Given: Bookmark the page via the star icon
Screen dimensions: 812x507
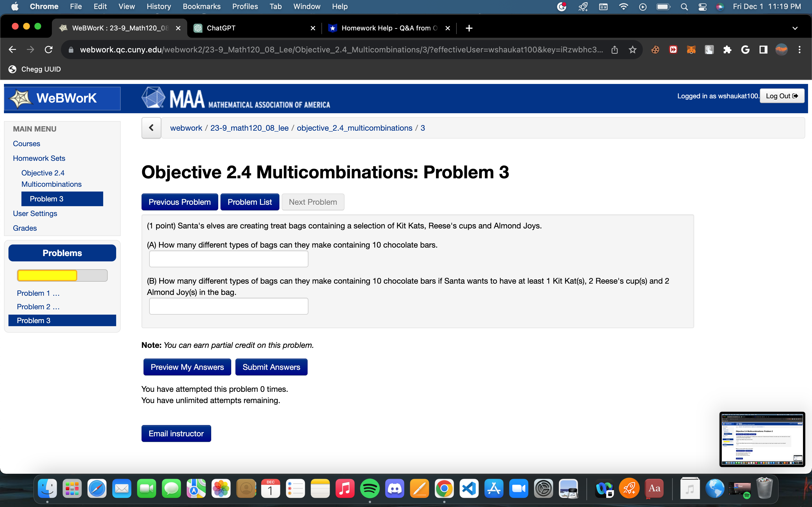Looking at the screenshot, I should point(632,49).
